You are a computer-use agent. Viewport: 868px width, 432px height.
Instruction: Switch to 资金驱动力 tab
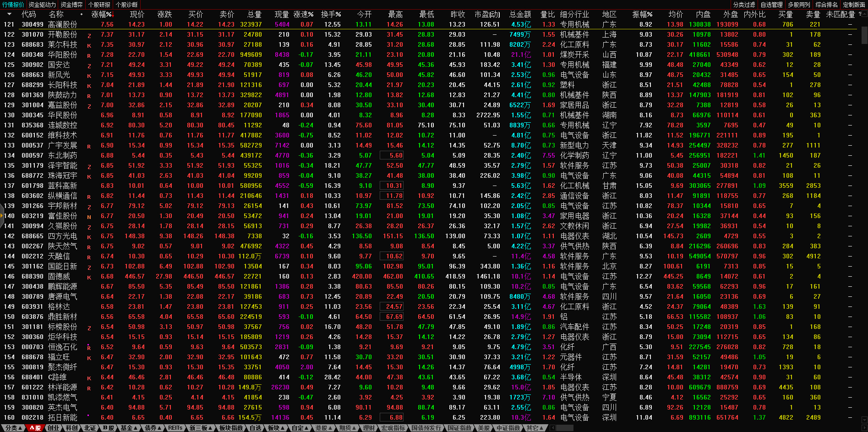tap(42, 5)
